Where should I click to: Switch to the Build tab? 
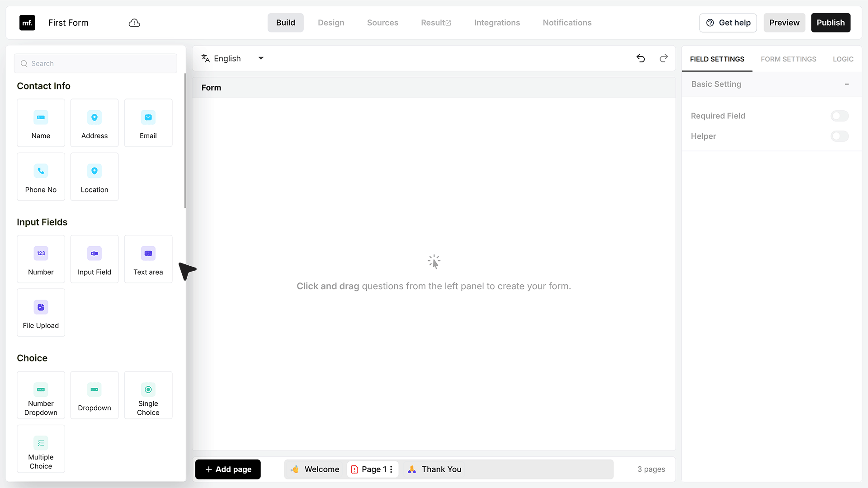click(x=286, y=23)
